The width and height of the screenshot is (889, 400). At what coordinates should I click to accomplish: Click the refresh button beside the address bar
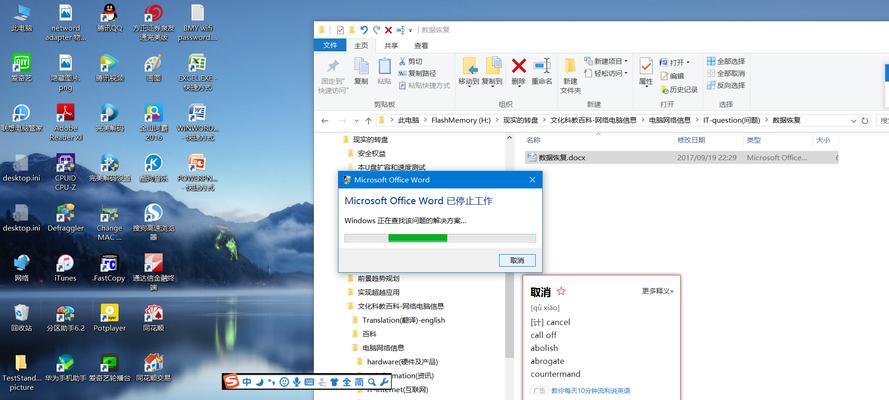coord(865,121)
